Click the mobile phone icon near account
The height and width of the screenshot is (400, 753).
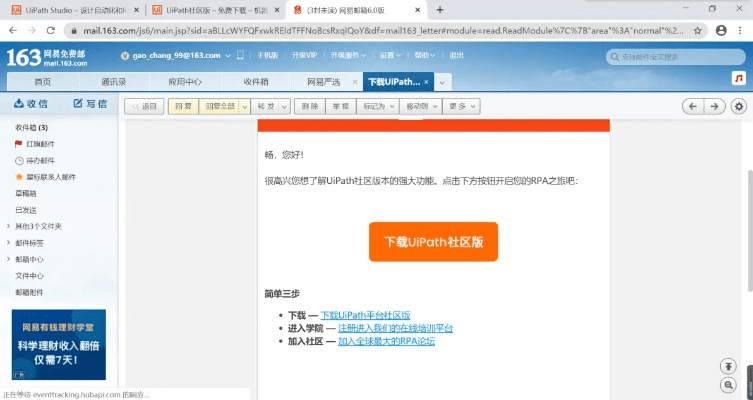240,55
